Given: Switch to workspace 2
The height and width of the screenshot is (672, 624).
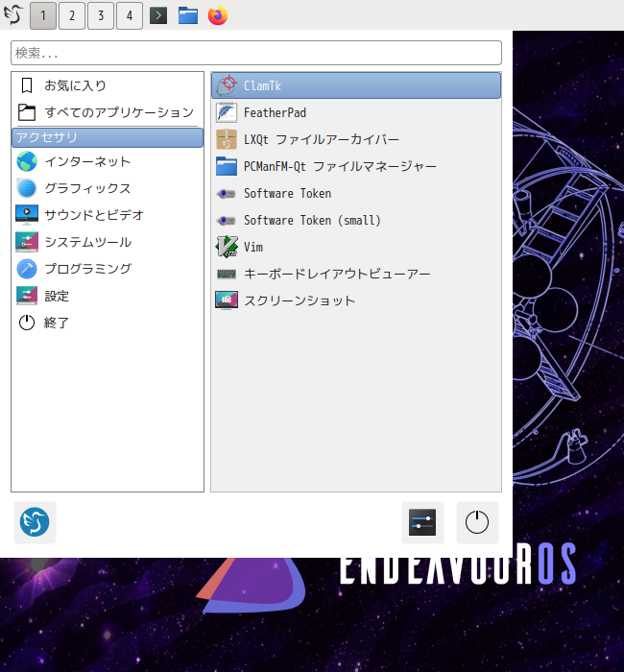Looking at the screenshot, I should click(x=72, y=16).
